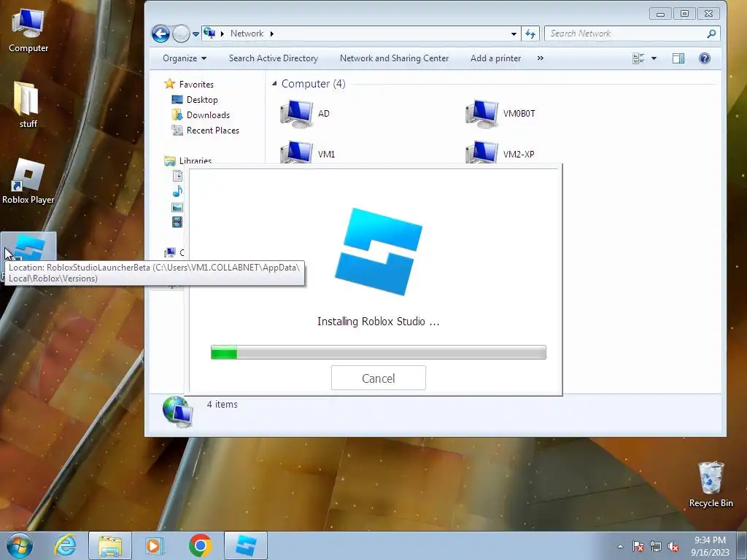The width and height of the screenshot is (747, 560).
Task: Open Downloads in Favorites
Action: click(x=201, y=114)
